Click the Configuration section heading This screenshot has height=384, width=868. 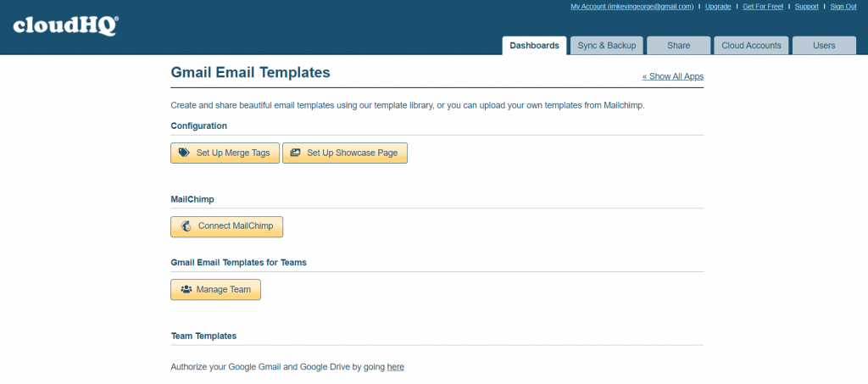point(198,125)
